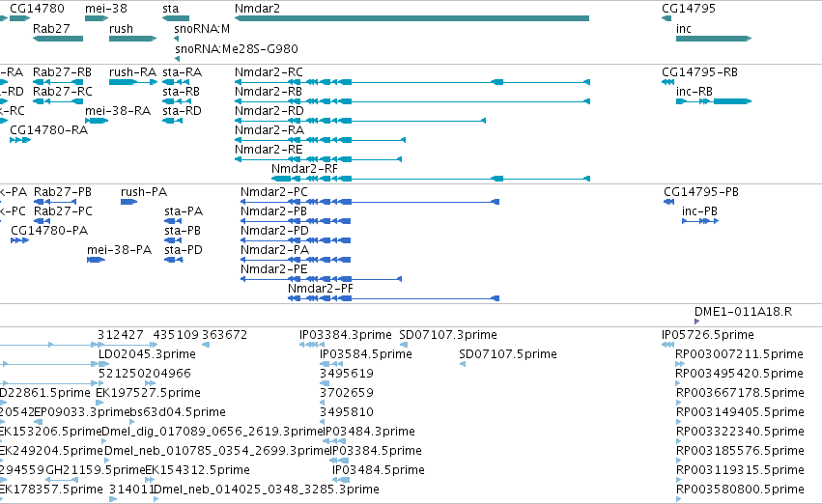The image size is (822, 504).
Task: Open transcript Nmdar2-RC
Action: pyautogui.click(x=269, y=72)
